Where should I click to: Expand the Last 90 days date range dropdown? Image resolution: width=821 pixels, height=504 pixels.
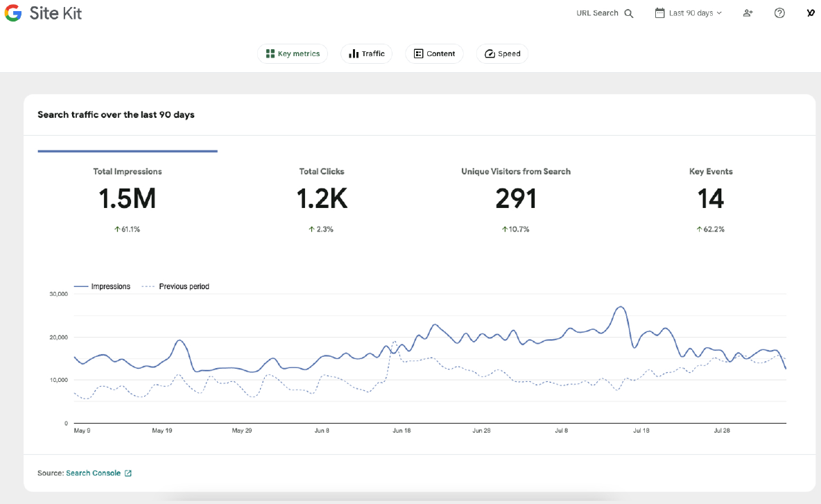point(690,13)
